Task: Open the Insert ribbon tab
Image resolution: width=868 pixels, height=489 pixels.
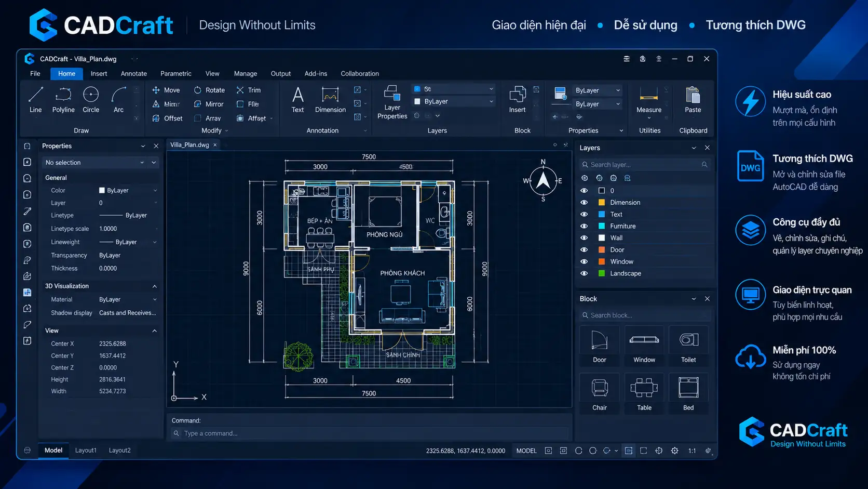Action: 99,74
